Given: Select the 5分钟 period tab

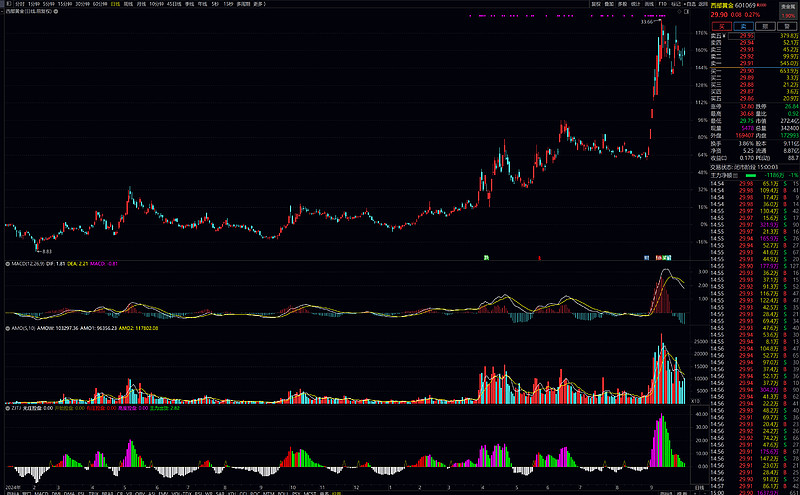Looking at the screenshot, I should (x=47, y=4).
